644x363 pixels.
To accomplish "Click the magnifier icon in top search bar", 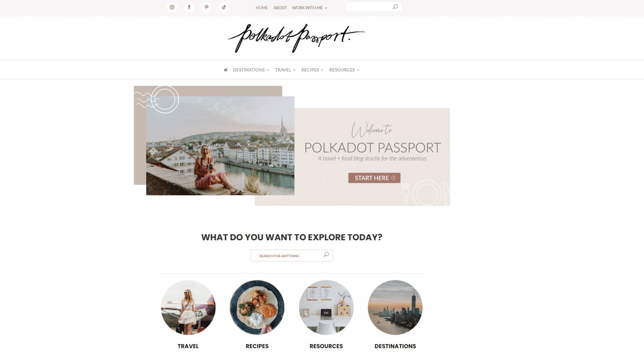I will pyautogui.click(x=396, y=6).
